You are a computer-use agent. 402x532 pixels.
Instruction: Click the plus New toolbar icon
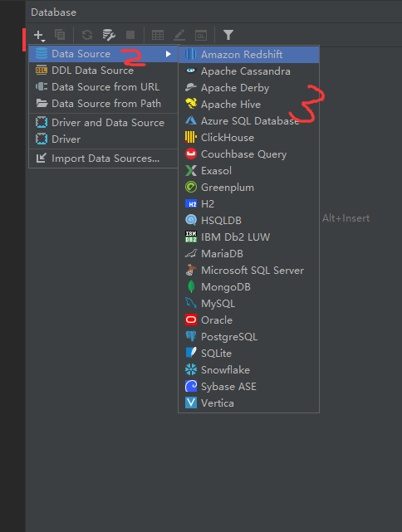coord(39,35)
